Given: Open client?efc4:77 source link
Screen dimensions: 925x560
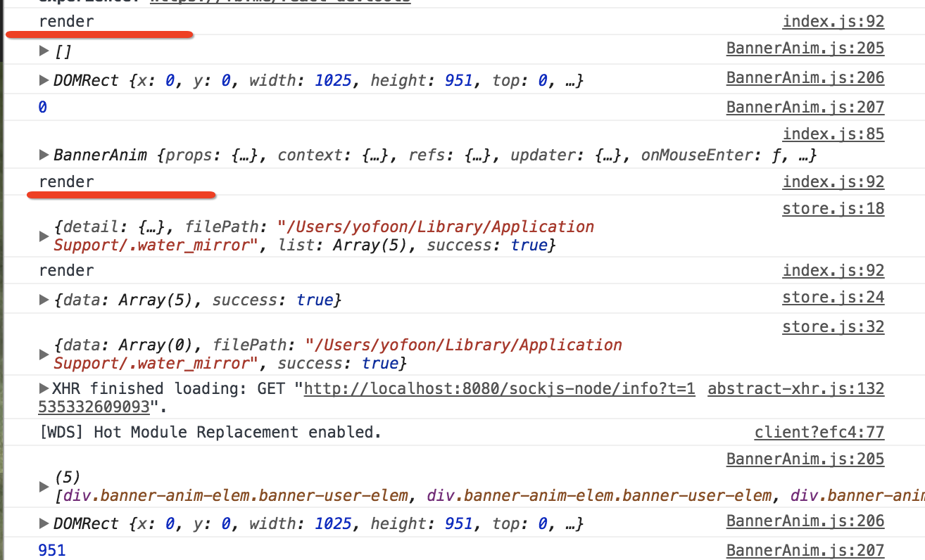Looking at the screenshot, I should click(819, 432).
